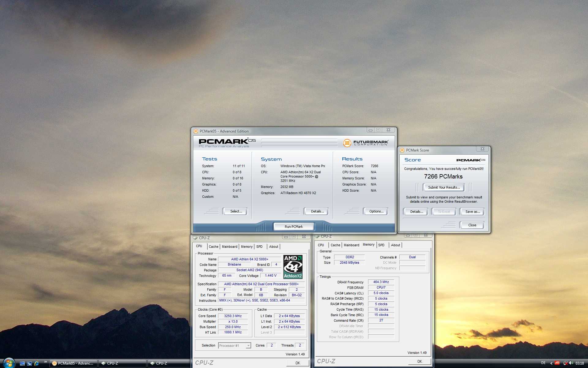The image size is (588, 368).
Task: Show hidden system tray icons arrow
Action: click(551, 363)
